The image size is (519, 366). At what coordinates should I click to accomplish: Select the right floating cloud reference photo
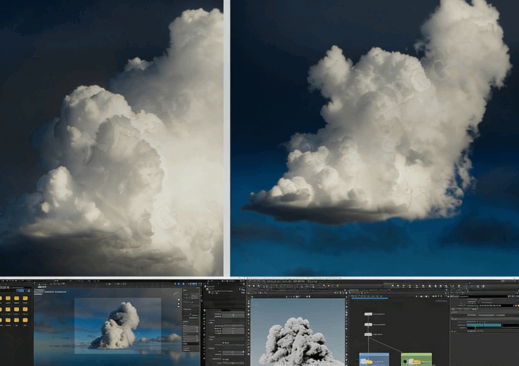(x=375, y=138)
